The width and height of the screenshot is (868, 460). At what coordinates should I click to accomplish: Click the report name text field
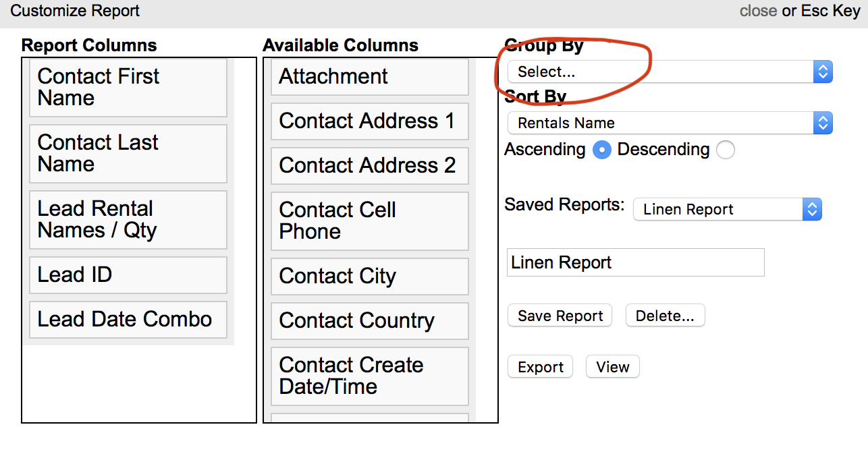(x=635, y=262)
